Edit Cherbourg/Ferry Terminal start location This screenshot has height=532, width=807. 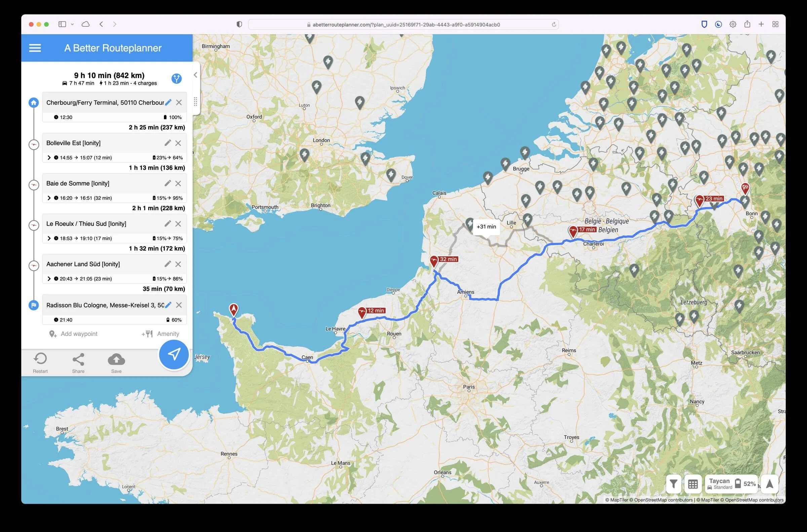(x=168, y=103)
